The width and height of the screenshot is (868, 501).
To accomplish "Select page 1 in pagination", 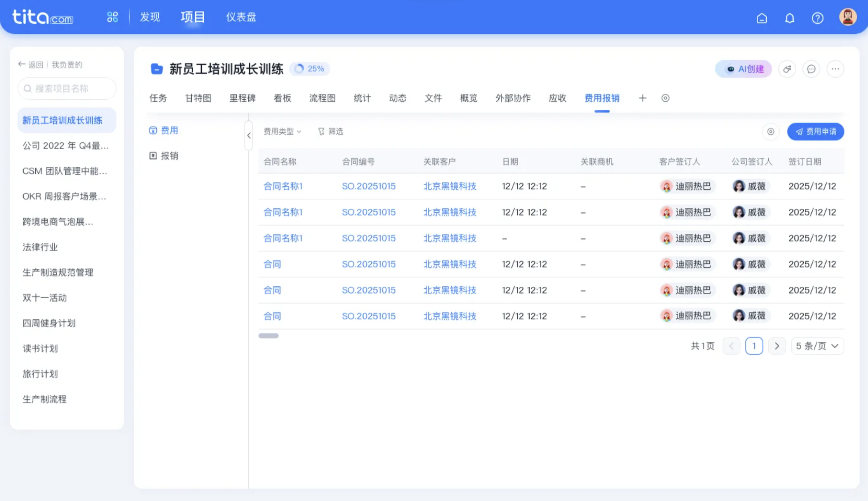I will tap(754, 346).
